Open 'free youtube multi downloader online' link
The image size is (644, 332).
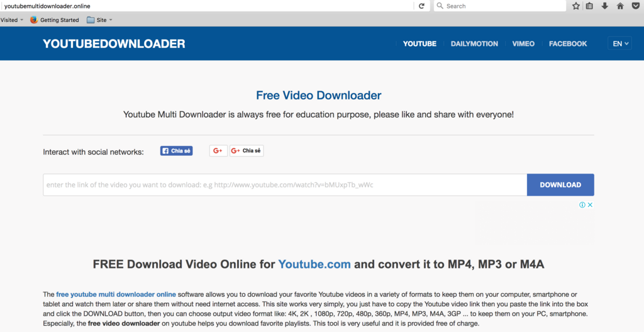point(116,295)
